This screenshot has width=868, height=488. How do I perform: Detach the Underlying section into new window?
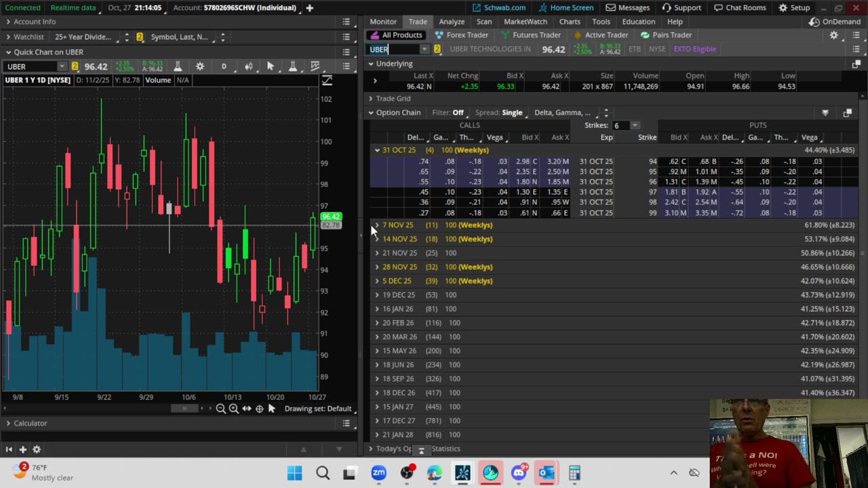[856, 64]
